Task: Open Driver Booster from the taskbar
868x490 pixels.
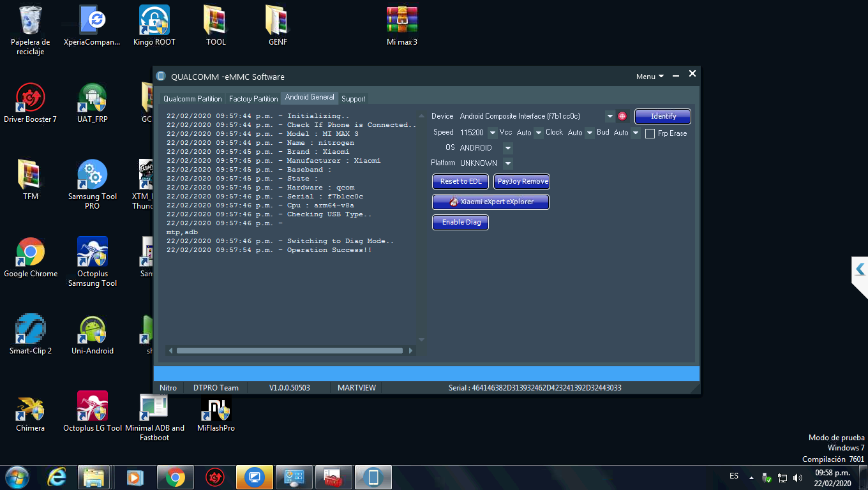Action: point(215,477)
